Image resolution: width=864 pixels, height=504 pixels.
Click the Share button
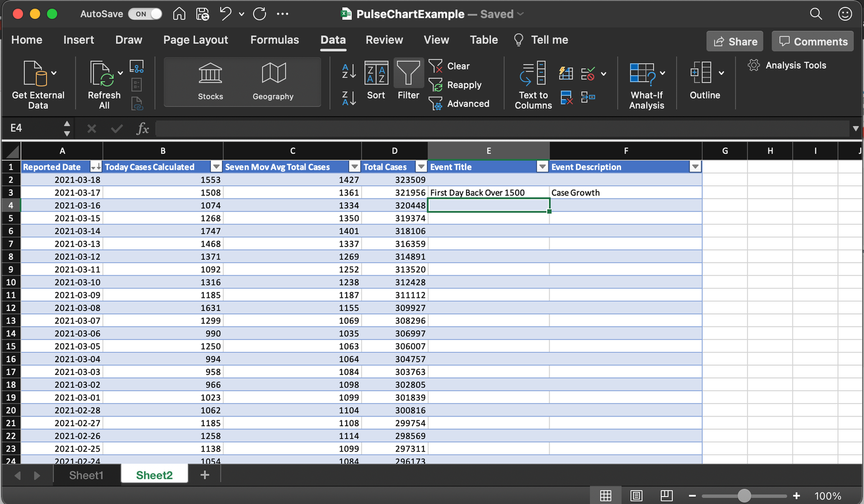click(734, 41)
